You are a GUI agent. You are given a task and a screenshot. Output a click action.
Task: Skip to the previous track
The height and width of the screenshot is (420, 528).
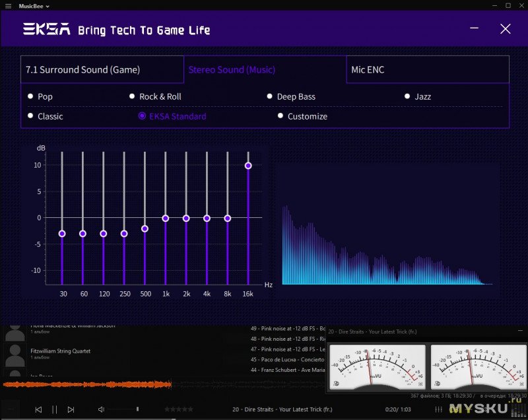[38, 409]
